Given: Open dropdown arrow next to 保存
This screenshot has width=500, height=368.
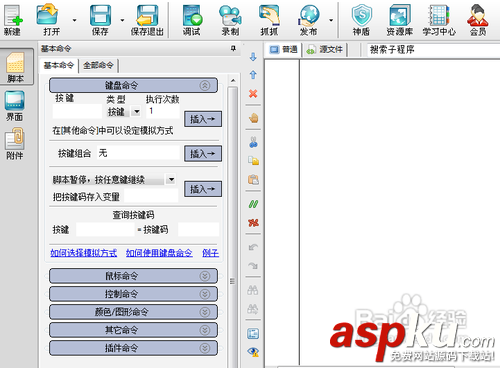Looking at the screenshot, I should pyautogui.click(x=122, y=20).
